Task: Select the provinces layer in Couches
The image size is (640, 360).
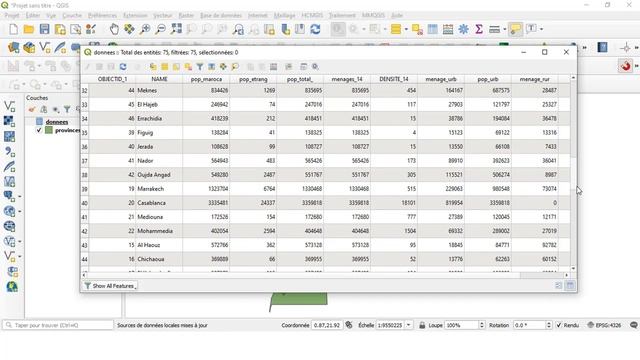Action: (x=67, y=130)
